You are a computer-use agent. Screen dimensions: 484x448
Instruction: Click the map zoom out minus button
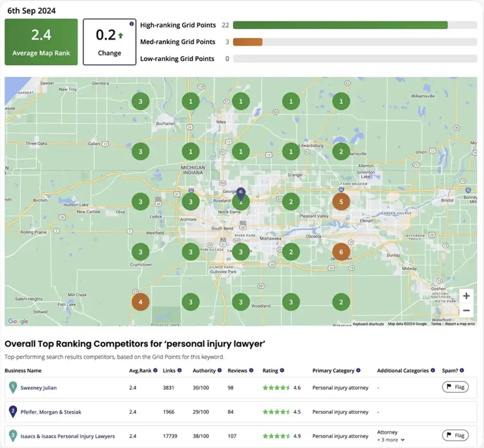[466, 311]
